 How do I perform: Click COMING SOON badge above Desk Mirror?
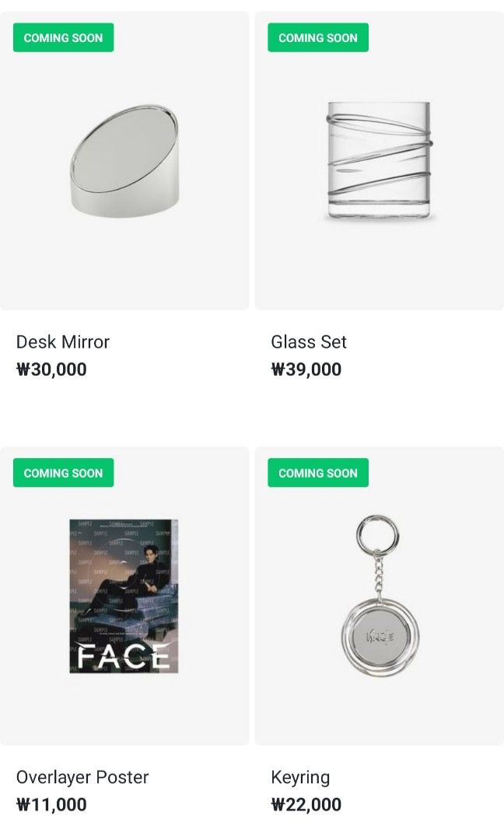pyautogui.click(x=62, y=37)
